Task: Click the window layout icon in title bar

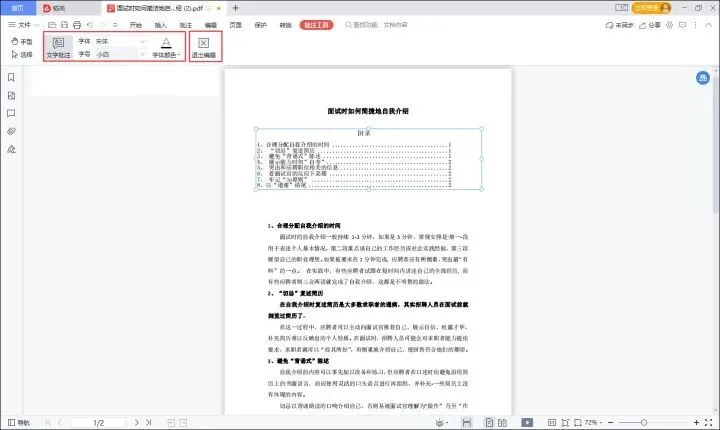Action: pos(621,8)
